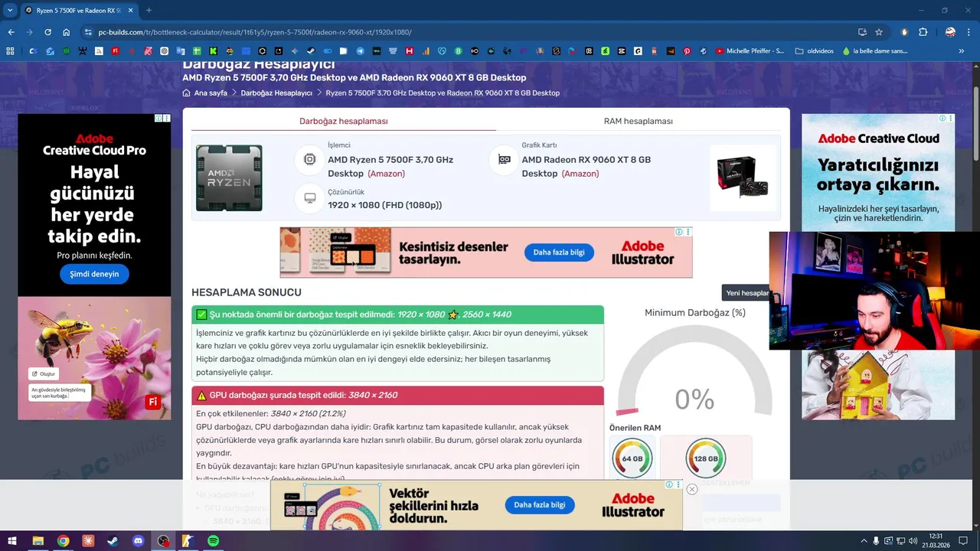Viewport: 980px width, 551px height.
Task: Click Daha fazla bilgi in bottom Illustrator ad
Action: pyautogui.click(x=540, y=505)
